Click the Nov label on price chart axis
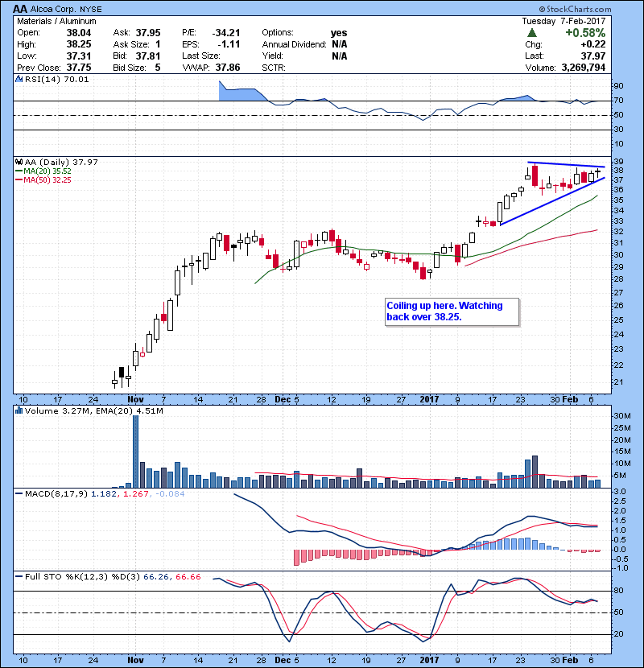The height and width of the screenshot is (668, 644). [x=135, y=400]
